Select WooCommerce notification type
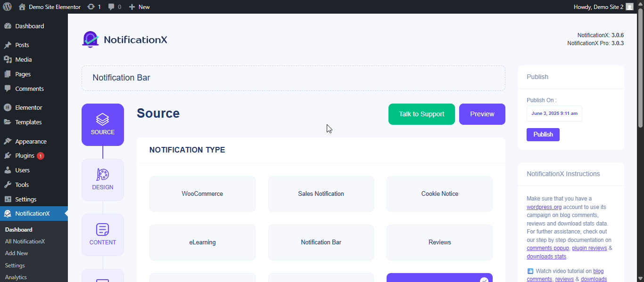Viewport: 644px width, 282px height. [202, 194]
